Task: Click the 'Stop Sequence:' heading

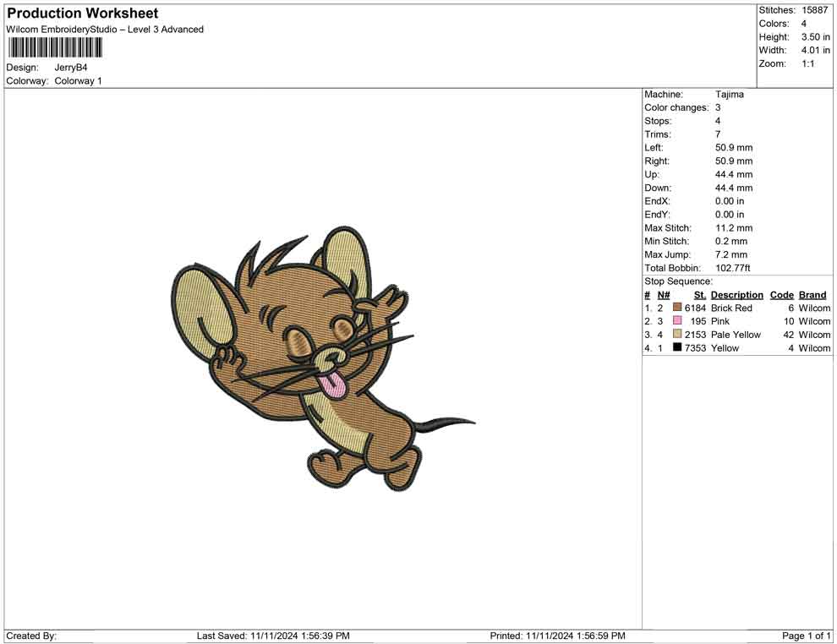Action: pyautogui.click(x=678, y=281)
